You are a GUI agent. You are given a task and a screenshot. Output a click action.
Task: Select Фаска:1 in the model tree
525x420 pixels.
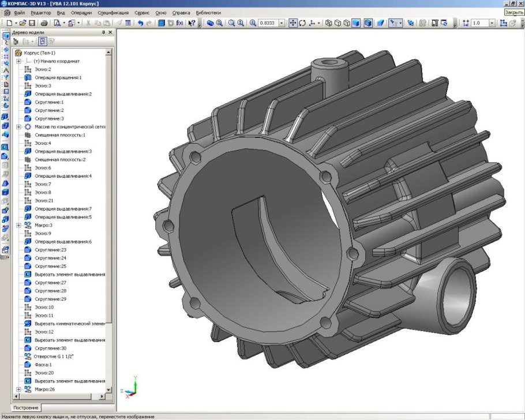(x=43, y=365)
